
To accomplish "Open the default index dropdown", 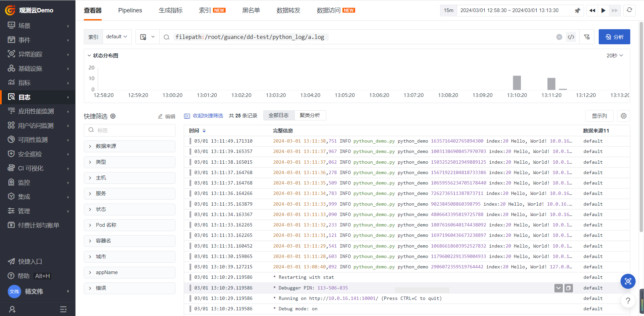I will click(117, 37).
